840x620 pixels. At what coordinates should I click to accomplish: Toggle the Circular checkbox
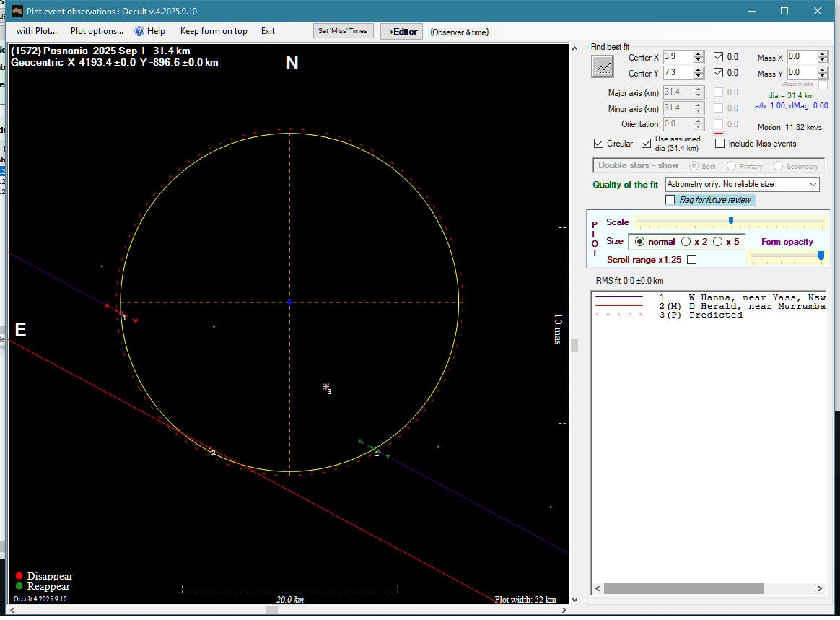[x=598, y=144]
